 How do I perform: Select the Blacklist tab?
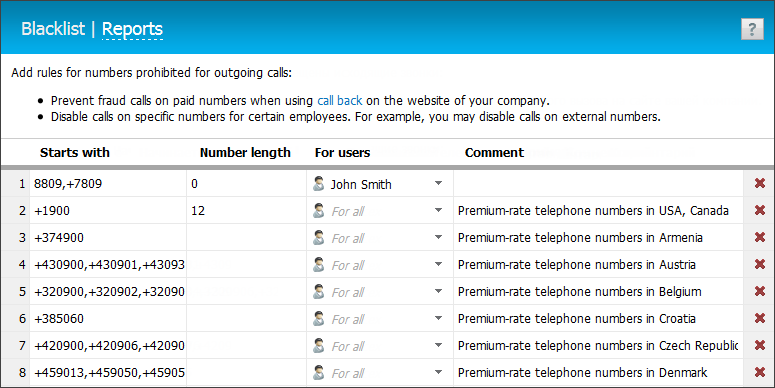click(53, 29)
